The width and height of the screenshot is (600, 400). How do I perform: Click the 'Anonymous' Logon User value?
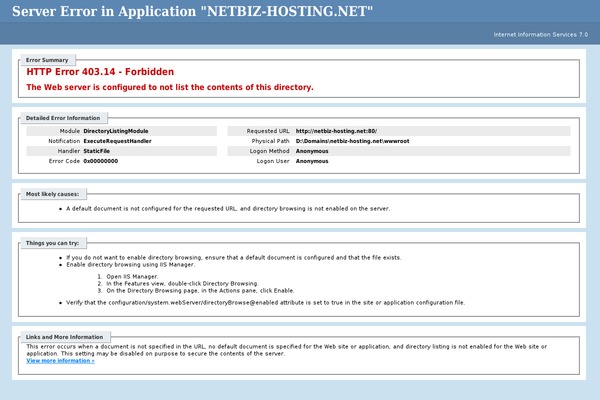[x=312, y=161]
